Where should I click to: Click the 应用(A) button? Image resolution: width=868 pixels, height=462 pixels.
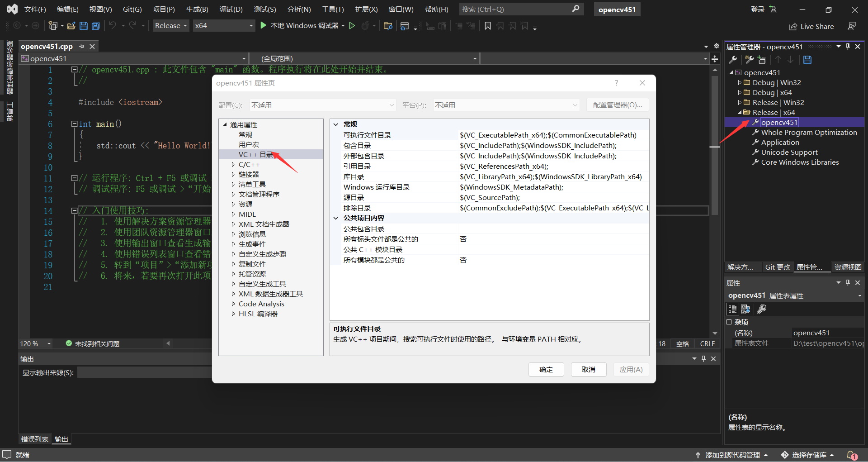(x=631, y=370)
